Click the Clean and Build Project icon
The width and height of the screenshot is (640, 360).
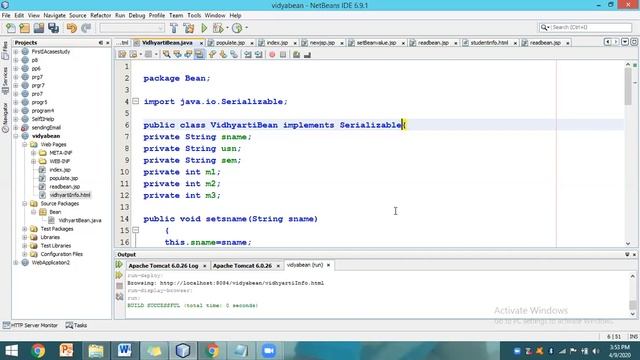(x=189, y=28)
